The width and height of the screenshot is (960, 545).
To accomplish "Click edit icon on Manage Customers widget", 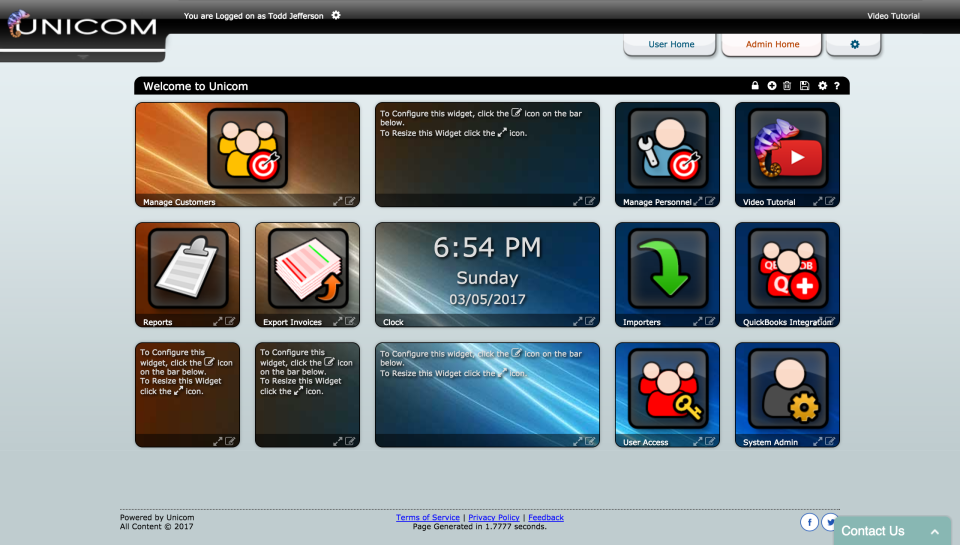I will coord(350,201).
